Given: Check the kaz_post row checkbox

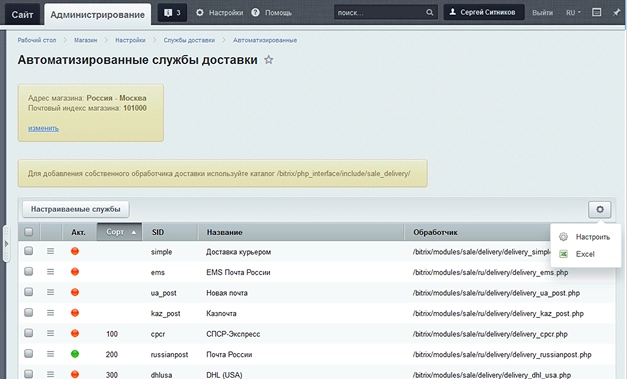Looking at the screenshot, I should (x=28, y=312).
